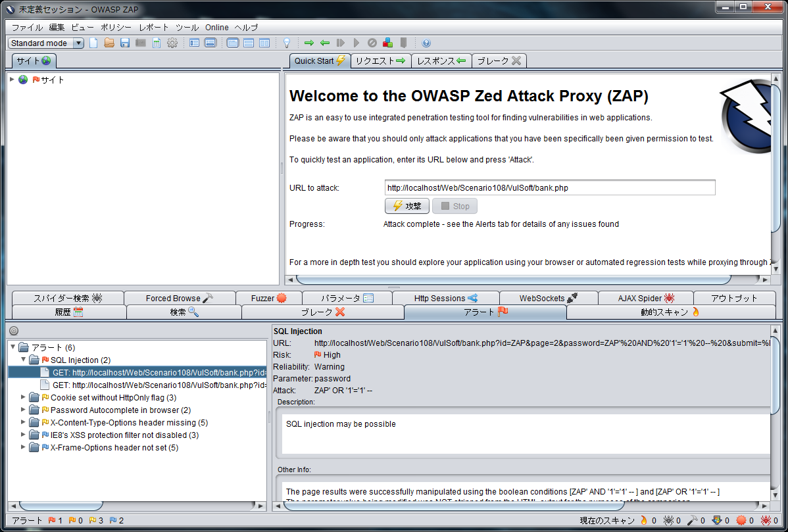This screenshot has height=532, width=788.
Task: Toggle break on all responses (green left arrow)
Action: pyautogui.click(x=325, y=43)
